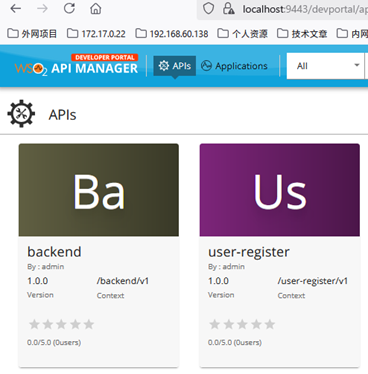Image resolution: width=368 pixels, height=374 pixels.
Task: Rate backend with the third star
Action: point(61,324)
